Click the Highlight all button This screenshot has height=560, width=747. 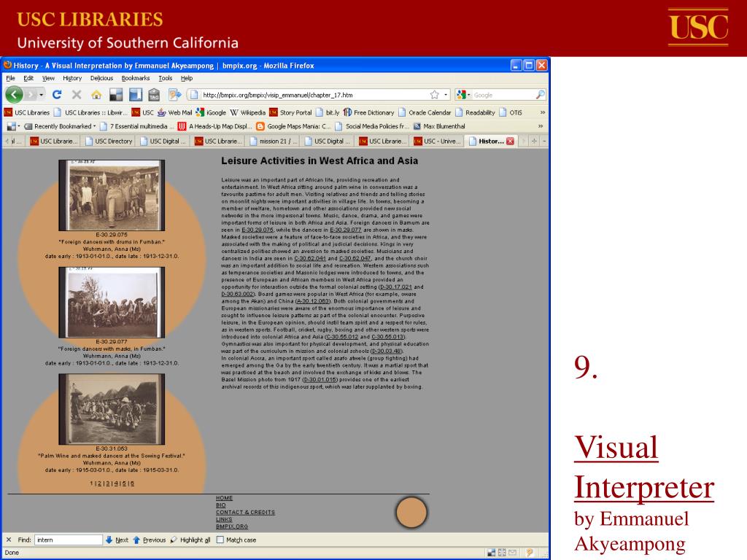click(190, 540)
